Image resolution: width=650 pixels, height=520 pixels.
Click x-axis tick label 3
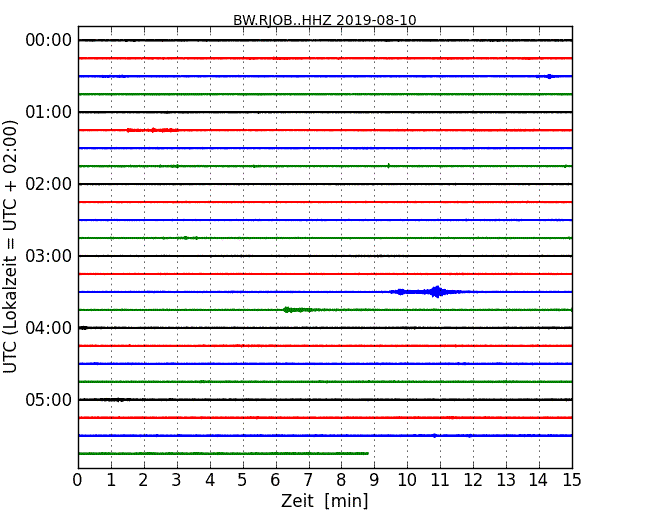coord(177,480)
